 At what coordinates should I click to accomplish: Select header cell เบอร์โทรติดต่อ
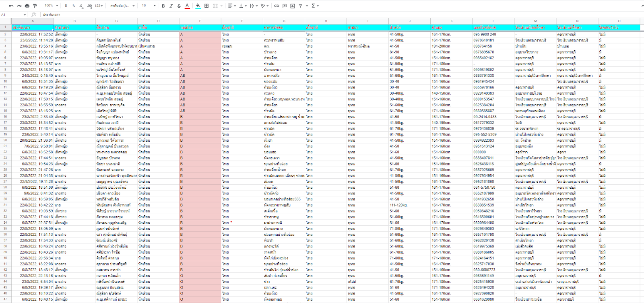pos(493,27)
